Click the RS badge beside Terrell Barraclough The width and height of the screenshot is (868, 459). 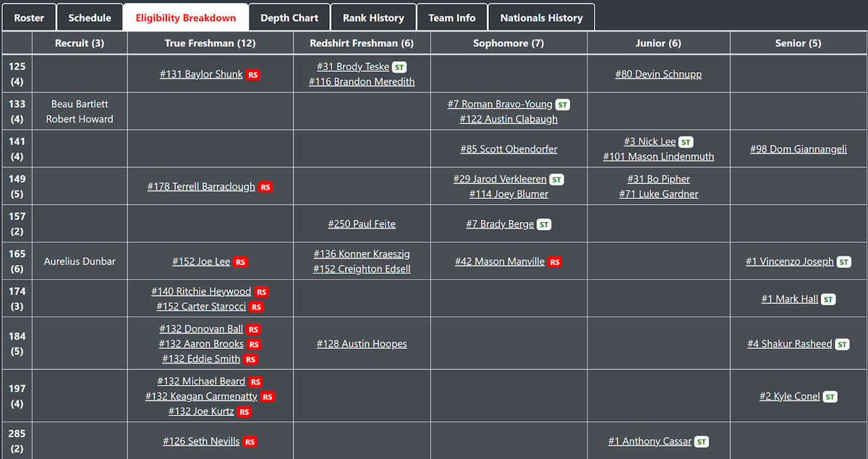point(265,187)
